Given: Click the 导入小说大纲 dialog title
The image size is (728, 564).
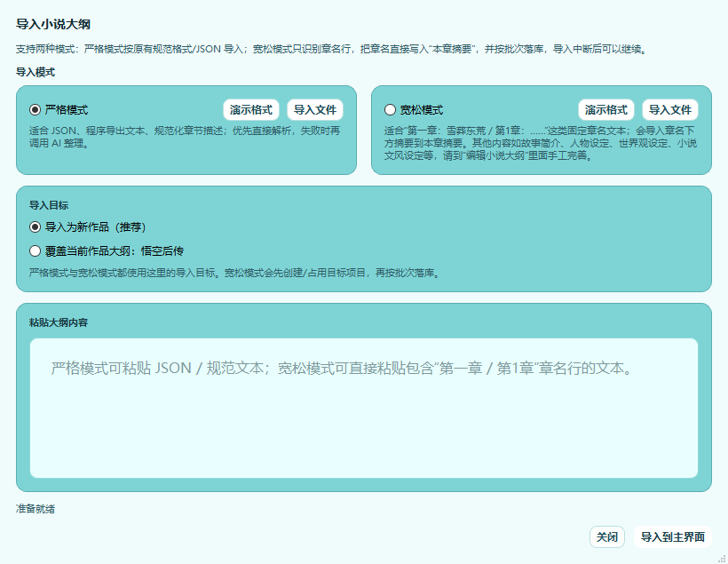Looking at the screenshot, I should [53, 24].
